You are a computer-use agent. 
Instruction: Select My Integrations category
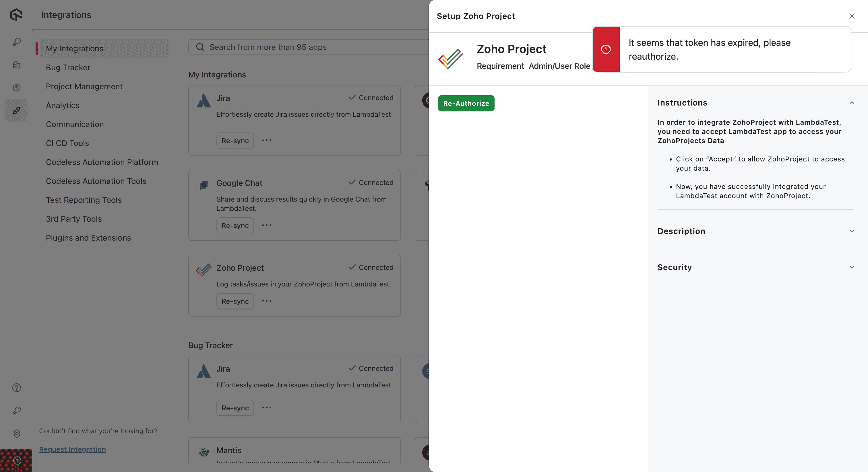[74, 48]
